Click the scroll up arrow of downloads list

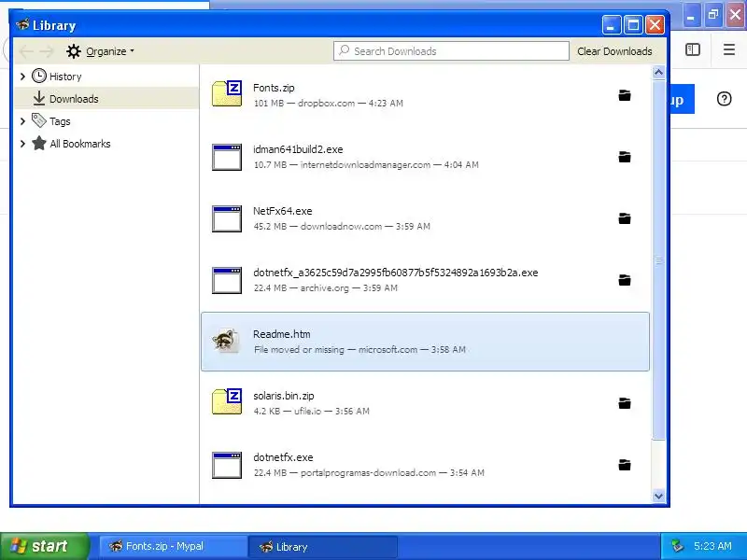(x=658, y=73)
